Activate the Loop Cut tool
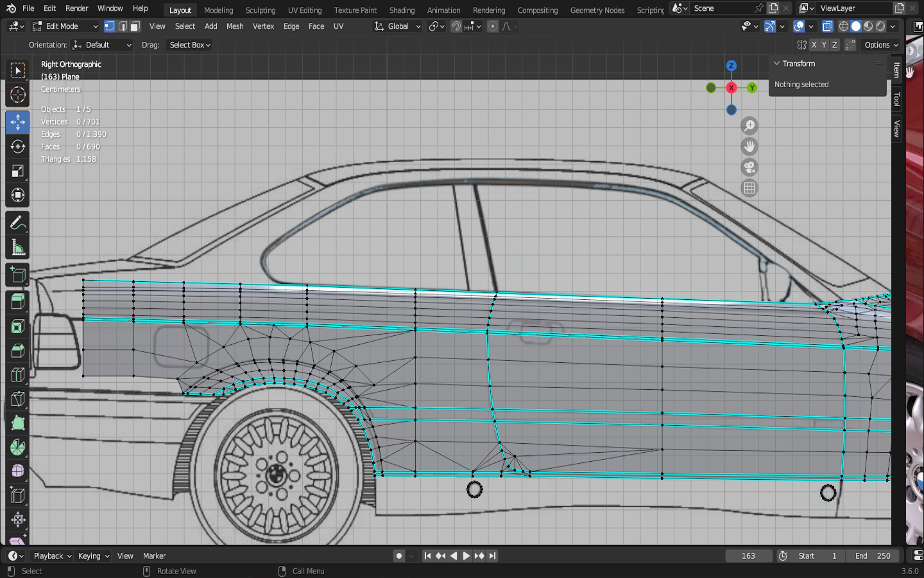This screenshot has height=578, width=924. (x=17, y=374)
